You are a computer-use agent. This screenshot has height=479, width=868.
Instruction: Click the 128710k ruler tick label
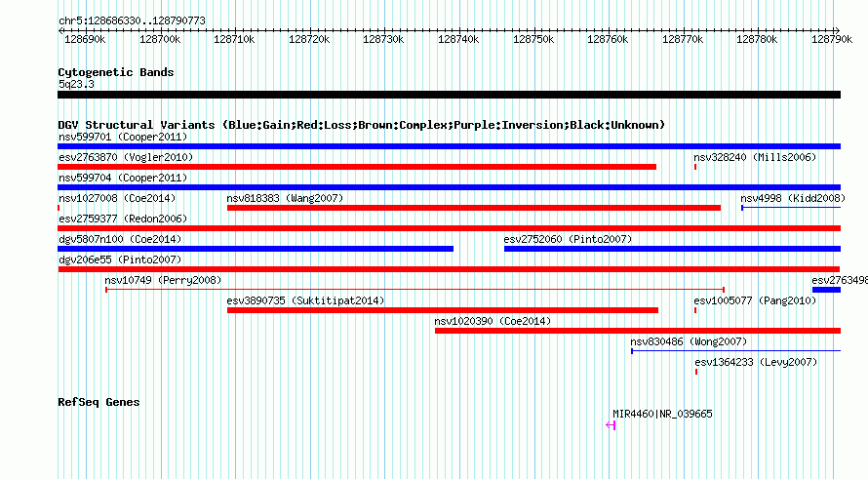(234, 39)
